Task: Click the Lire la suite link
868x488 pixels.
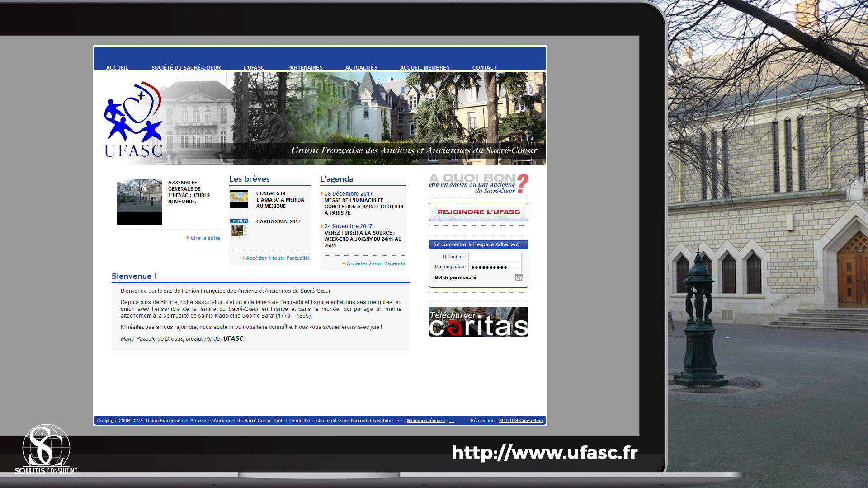Action: click(205, 238)
